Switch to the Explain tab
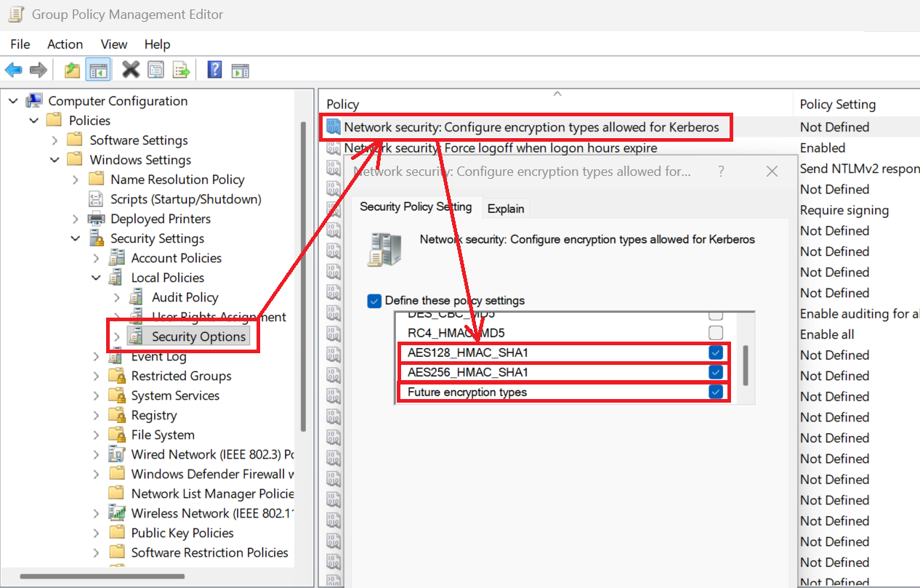The height and width of the screenshot is (588, 920). pos(506,209)
